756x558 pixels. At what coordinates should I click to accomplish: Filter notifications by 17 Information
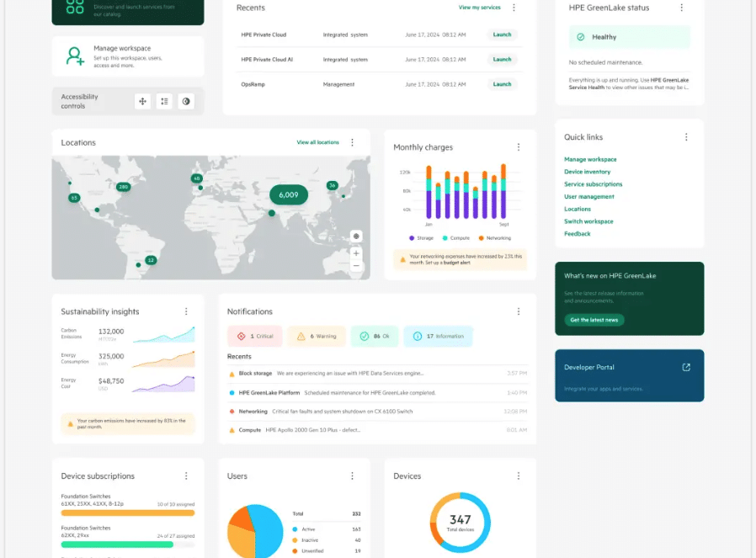pos(439,337)
